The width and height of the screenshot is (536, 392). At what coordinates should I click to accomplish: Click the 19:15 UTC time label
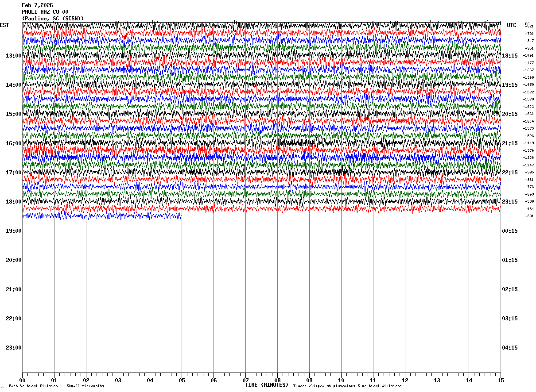[x=510, y=85]
